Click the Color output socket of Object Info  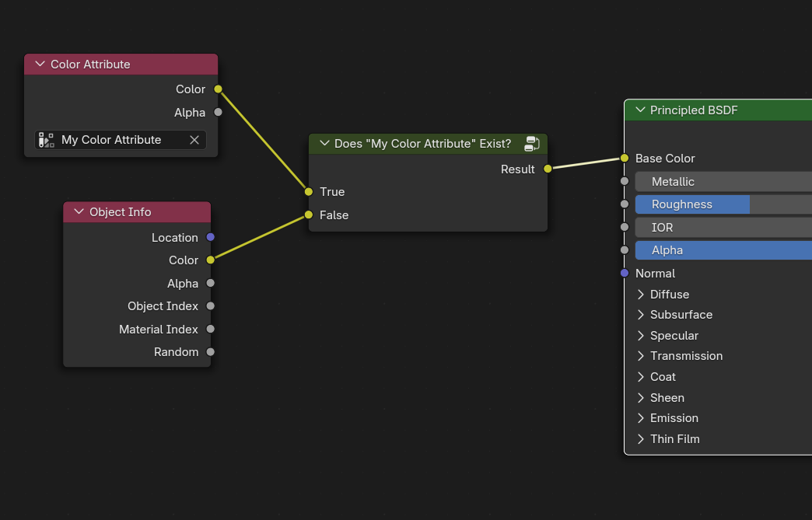pyautogui.click(x=210, y=260)
